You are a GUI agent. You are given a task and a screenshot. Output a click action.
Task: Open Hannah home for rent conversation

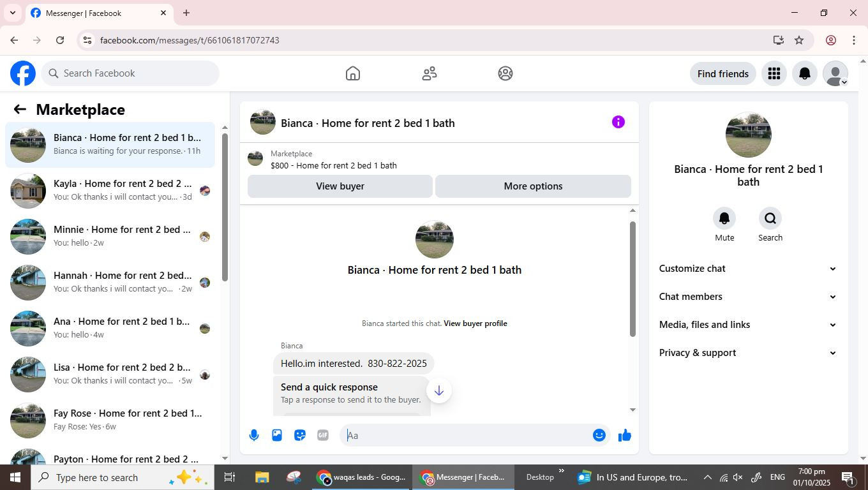pyautogui.click(x=110, y=282)
